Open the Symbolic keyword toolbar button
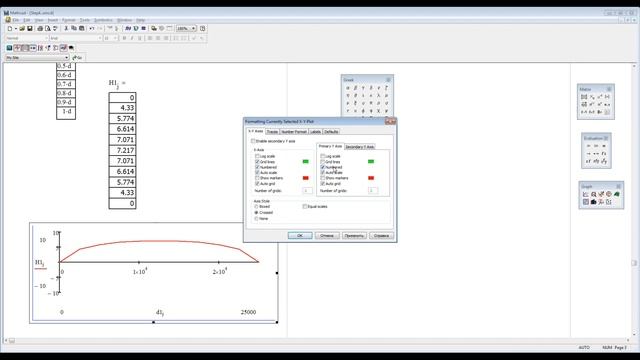640x360 pixels. point(71,48)
